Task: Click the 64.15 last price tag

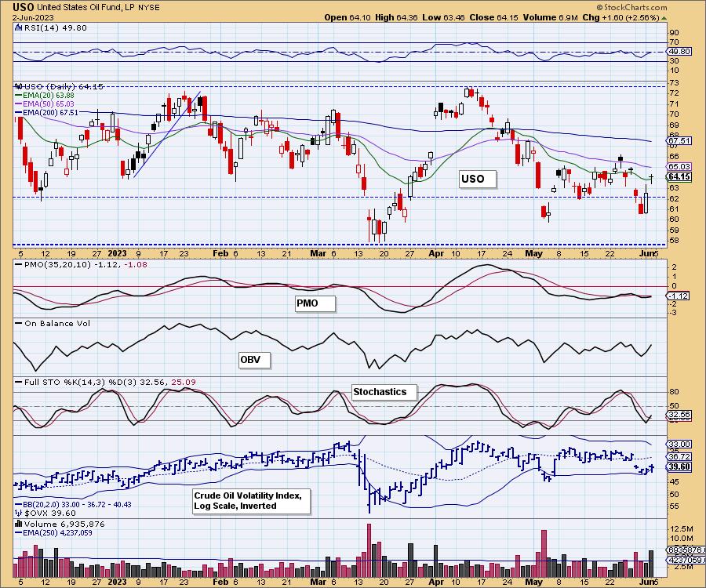Action: tap(679, 176)
